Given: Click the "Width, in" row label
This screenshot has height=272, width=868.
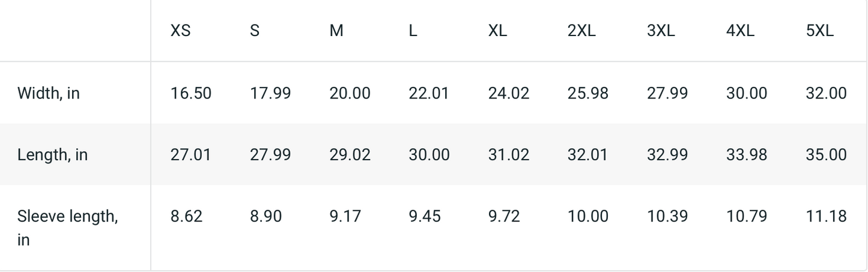Looking at the screenshot, I should [x=49, y=93].
